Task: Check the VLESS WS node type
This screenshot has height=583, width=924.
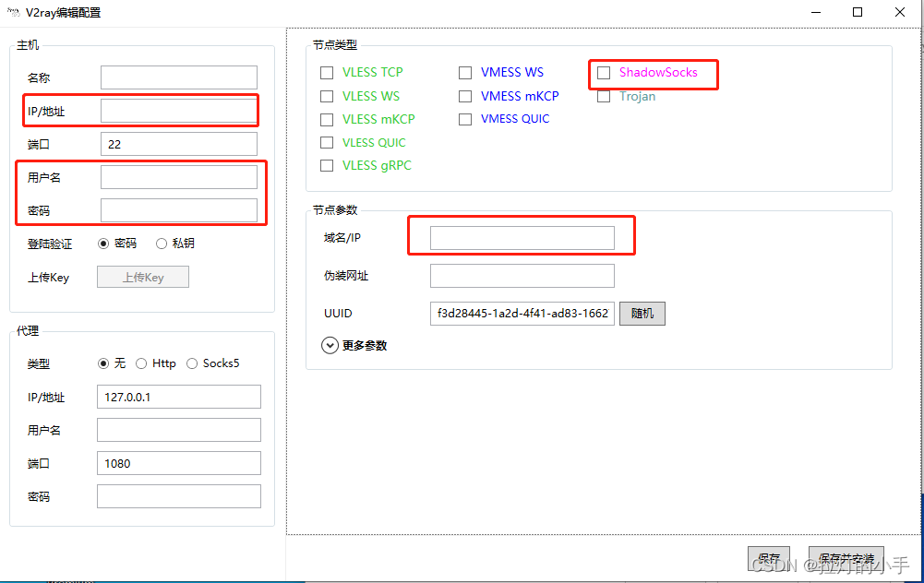Action: point(327,96)
